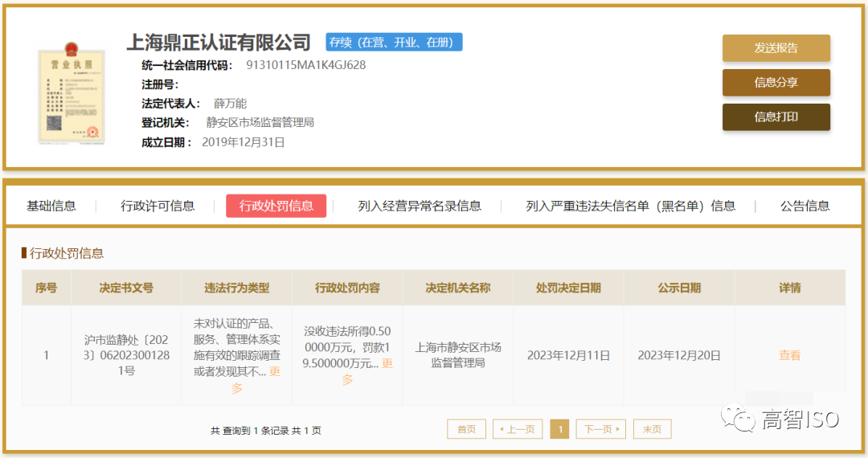Open the business license thumbnail image
This screenshot has width=868, height=458.
coord(71,93)
